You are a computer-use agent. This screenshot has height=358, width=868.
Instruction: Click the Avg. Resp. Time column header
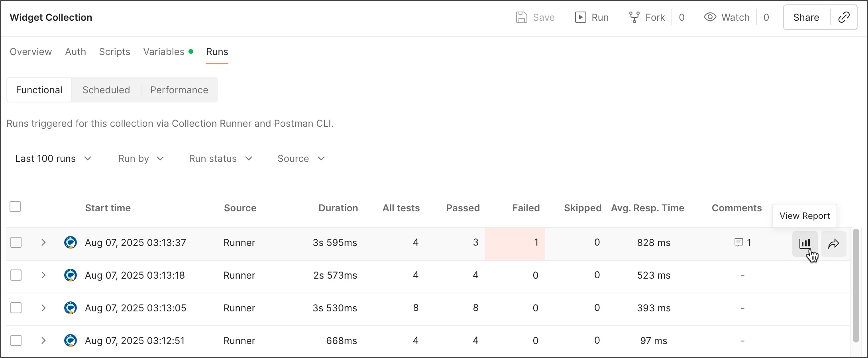pyautogui.click(x=647, y=208)
